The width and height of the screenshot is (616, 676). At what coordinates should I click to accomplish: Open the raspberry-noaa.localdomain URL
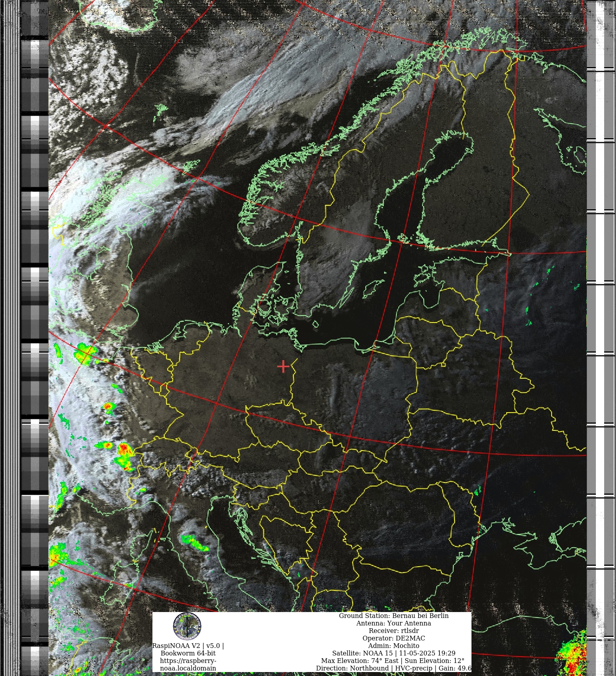188,665
